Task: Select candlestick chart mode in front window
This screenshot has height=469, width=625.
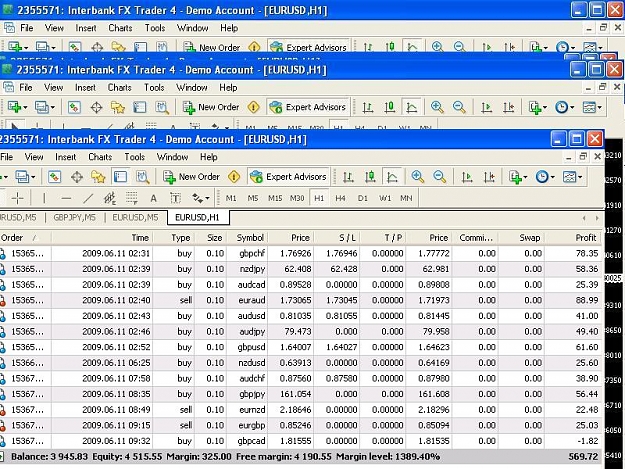Action: tap(370, 177)
